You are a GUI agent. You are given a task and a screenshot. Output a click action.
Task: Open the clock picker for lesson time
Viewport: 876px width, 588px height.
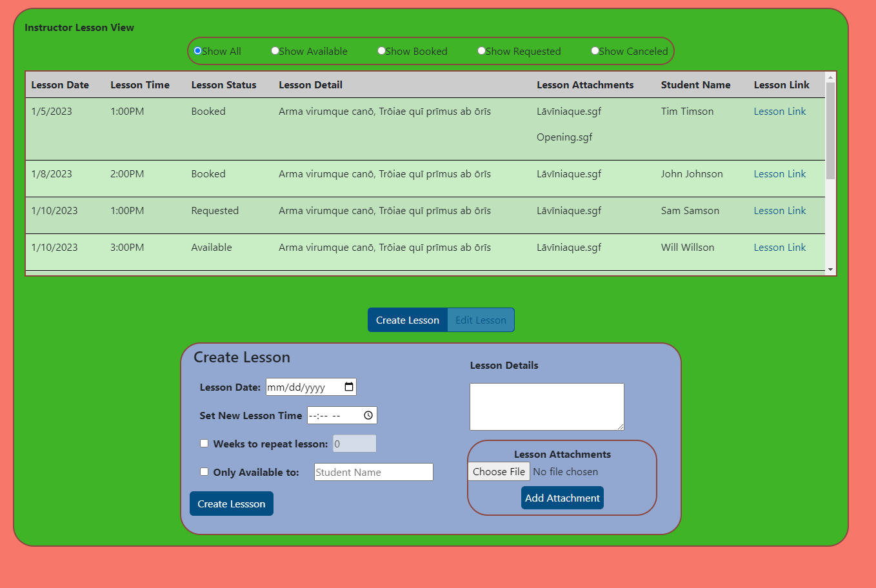click(x=368, y=415)
